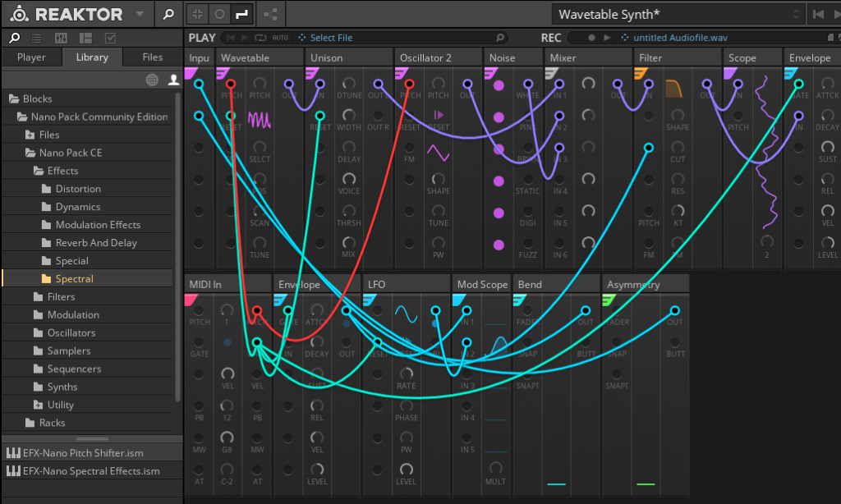Collapse the Effects folder in library tree
Screen dimensions: 841x504
click(x=39, y=171)
